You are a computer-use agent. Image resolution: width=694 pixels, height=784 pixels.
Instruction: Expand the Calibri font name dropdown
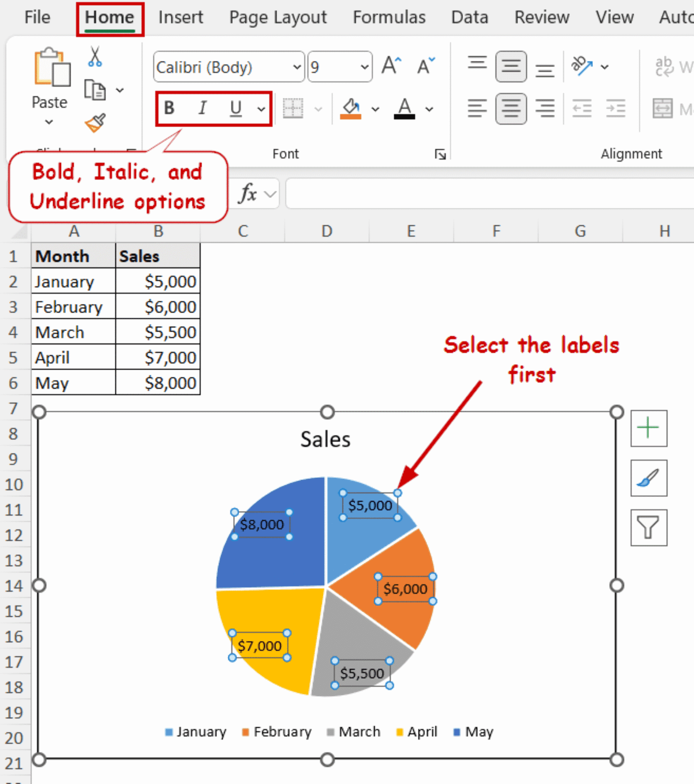pos(297,67)
